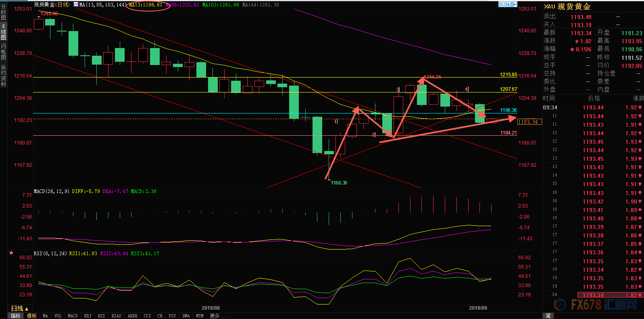This screenshot has width=644, height=319.
Task: Click the MA indicator settings icon
Action: click(x=76, y=4)
